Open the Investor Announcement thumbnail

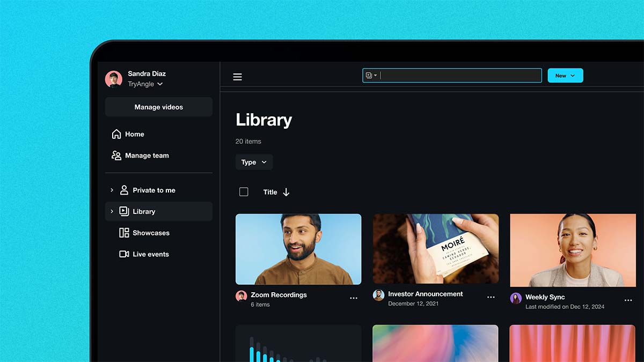pyautogui.click(x=436, y=248)
